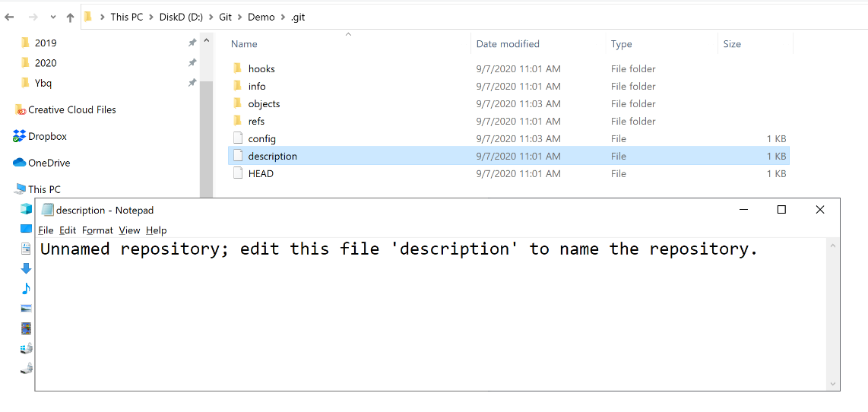Open the Format menu in Notepad
Screen dimensions: 868x412
pos(97,230)
